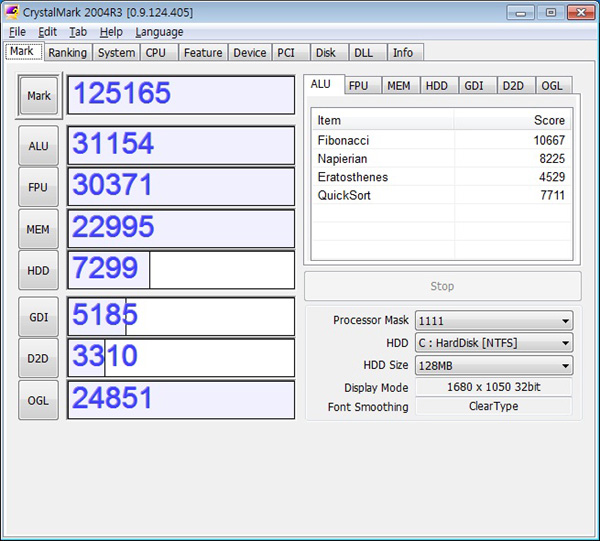The image size is (600, 541).
Task: Expand the HDD drive dropdown
Action: click(x=494, y=343)
